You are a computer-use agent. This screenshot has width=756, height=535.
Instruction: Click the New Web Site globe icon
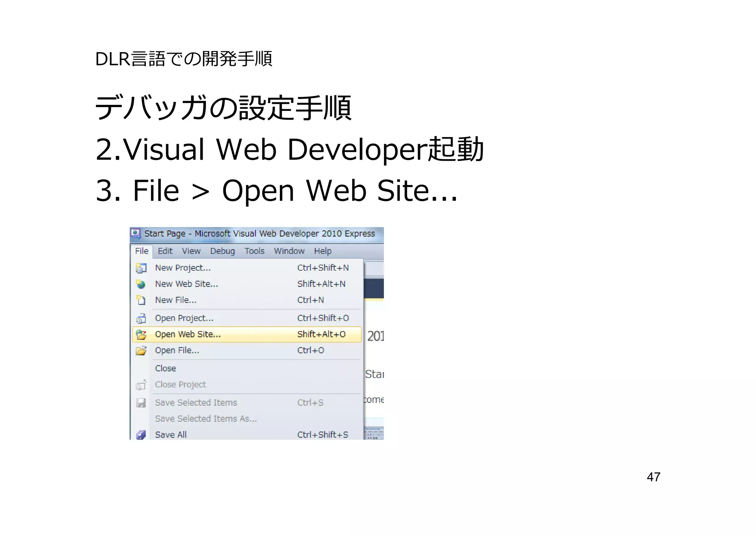point(141,284)
